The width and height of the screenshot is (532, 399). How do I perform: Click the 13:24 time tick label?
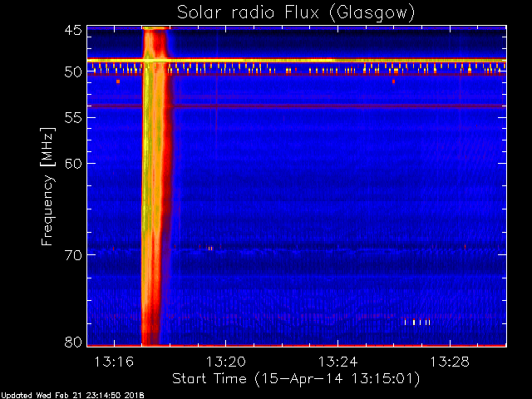(x=338, y=362)
